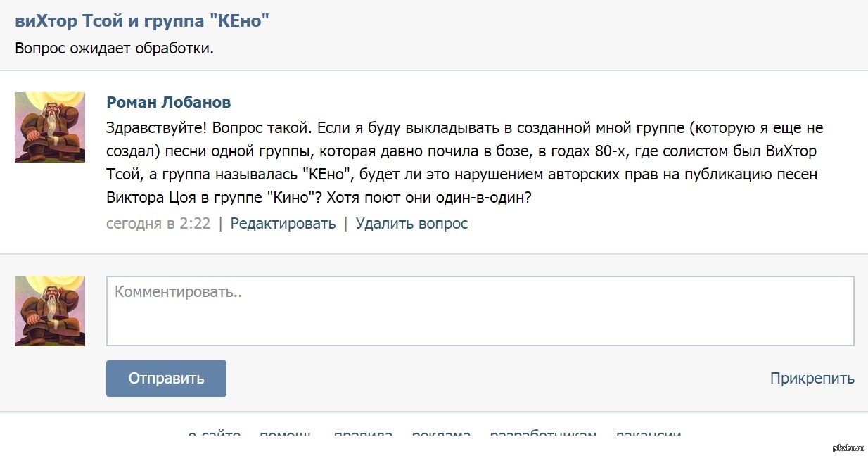Click the timestamp сегодня в 2:22
This screenshot has height=456, width=868.
[158, 224]
